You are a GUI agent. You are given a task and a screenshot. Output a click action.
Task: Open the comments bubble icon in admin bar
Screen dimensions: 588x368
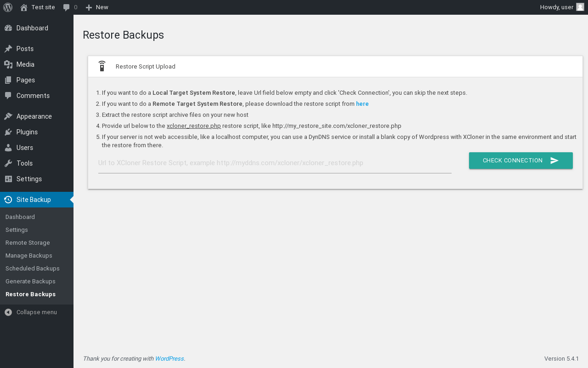point(67,7)
